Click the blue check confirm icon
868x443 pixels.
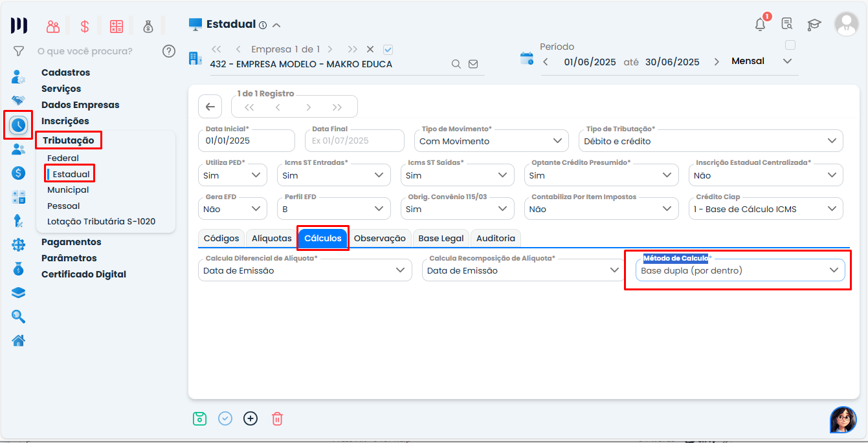225,418
